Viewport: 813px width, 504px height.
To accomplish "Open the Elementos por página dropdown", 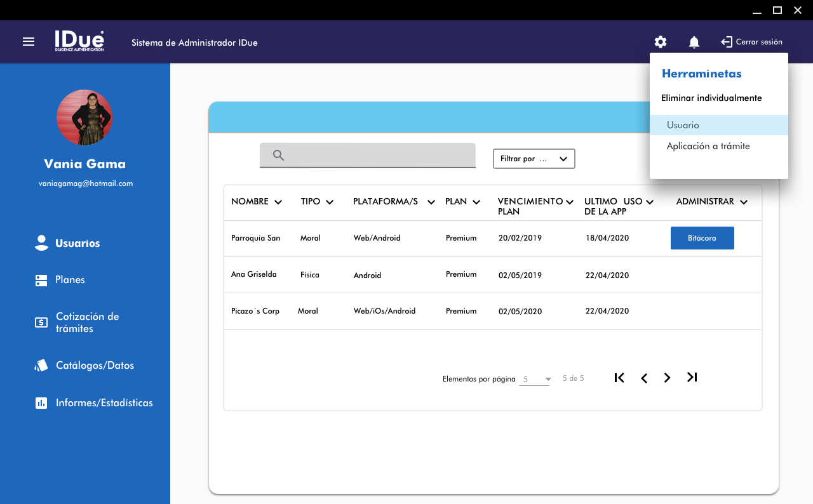I will point(535,380).
